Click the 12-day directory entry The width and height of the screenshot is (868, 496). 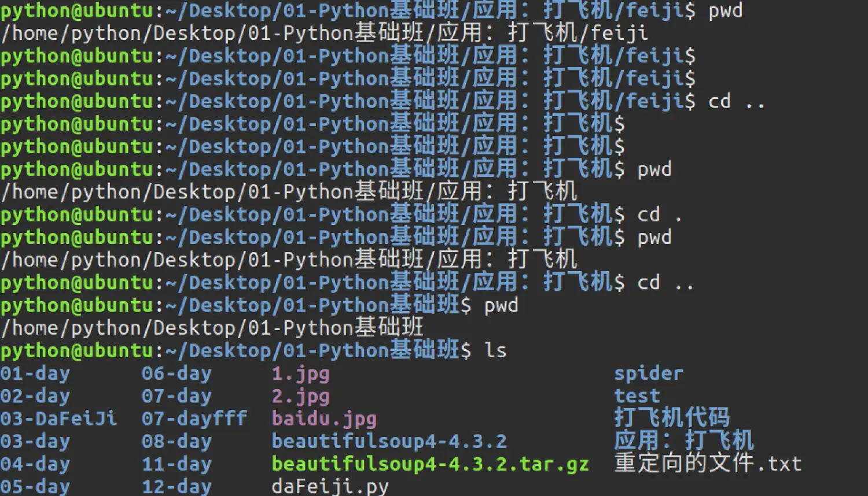point(176,486)
